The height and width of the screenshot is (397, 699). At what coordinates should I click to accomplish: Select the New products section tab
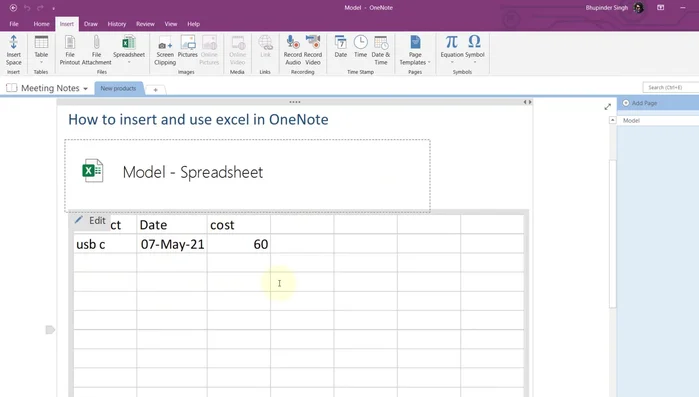coord(118,88)
